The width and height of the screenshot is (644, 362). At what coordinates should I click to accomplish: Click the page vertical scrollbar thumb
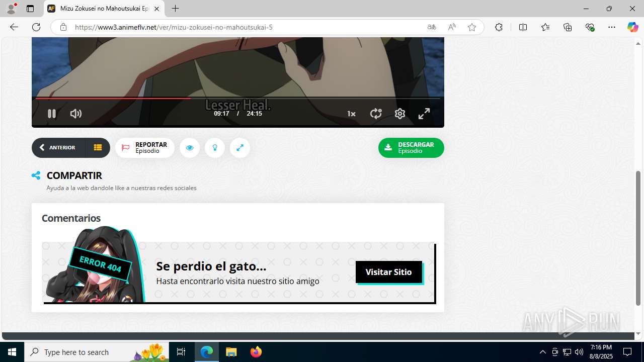click(x=638, y=238)
